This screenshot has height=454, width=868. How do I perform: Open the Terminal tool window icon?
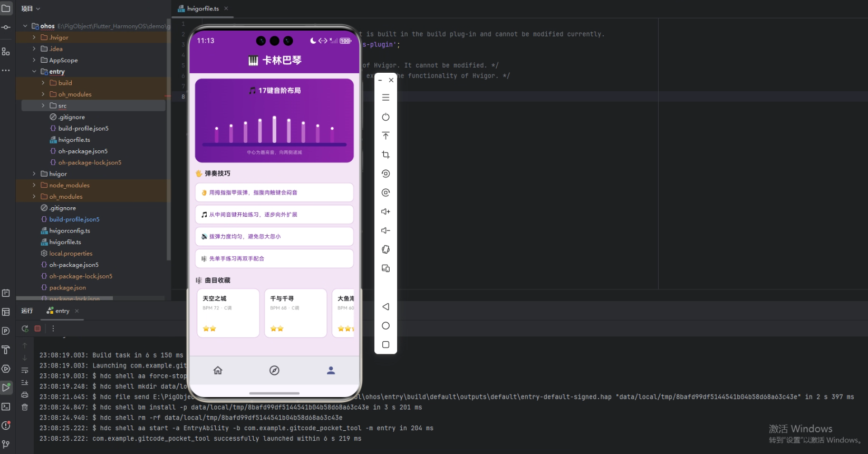(6, 407)
